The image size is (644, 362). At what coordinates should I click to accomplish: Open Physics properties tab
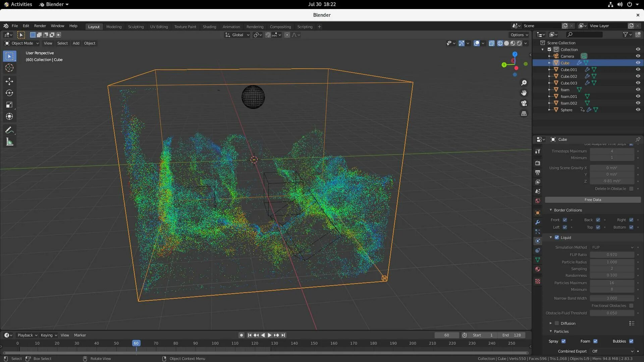(x=538, y=241)
